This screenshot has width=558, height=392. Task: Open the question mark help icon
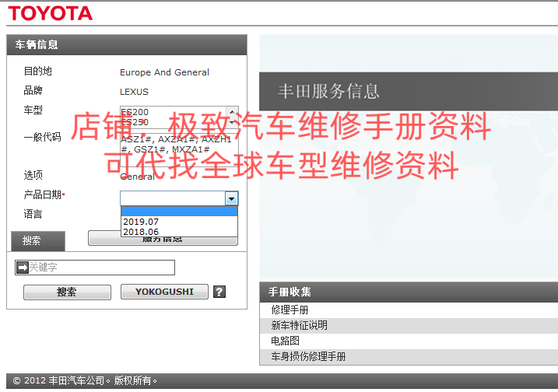(219, 292)
